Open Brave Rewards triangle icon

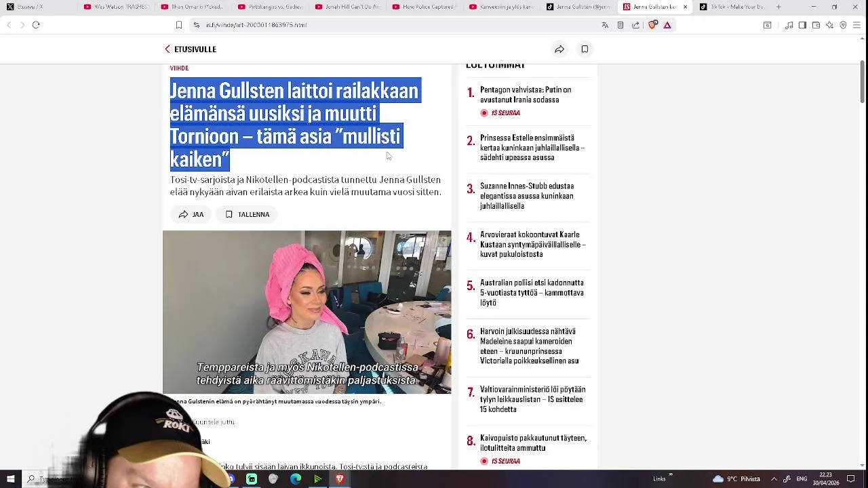(x=667, y=25)
